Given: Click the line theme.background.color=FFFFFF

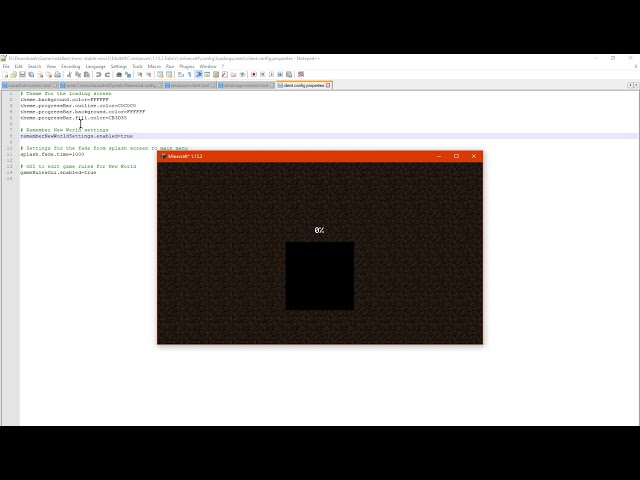Looking at the screenshot, I should click(x=64, y=100).
